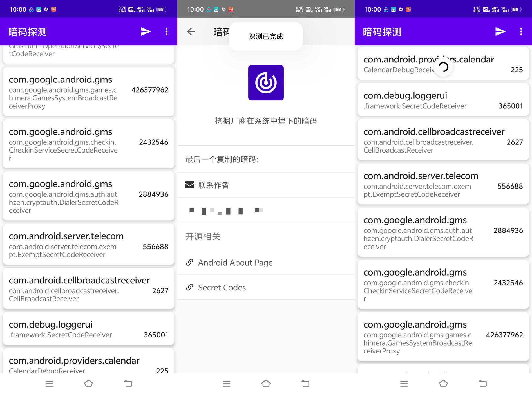Screen dimensions: 532x394
Task: Tap the recents menu button in the left navigation bar
Action: pos(49,383)
